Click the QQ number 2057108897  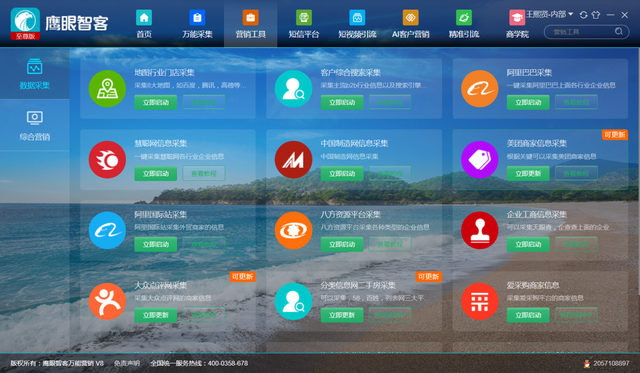(611, 363)
